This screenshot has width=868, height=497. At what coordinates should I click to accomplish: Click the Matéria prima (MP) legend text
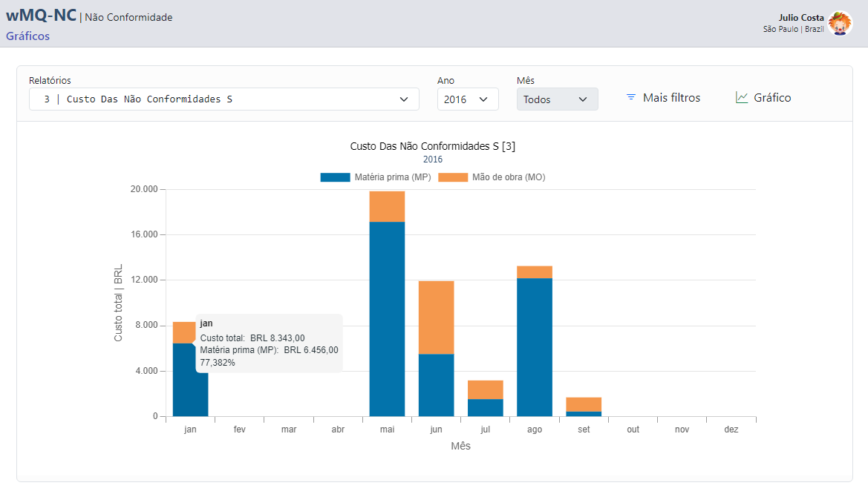click(x=393, y=177)
